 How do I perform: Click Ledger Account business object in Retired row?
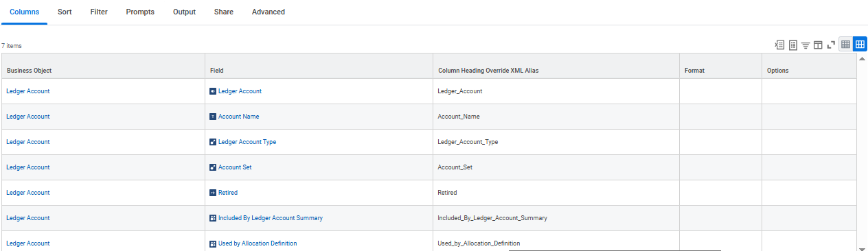(x=28, y=193)
